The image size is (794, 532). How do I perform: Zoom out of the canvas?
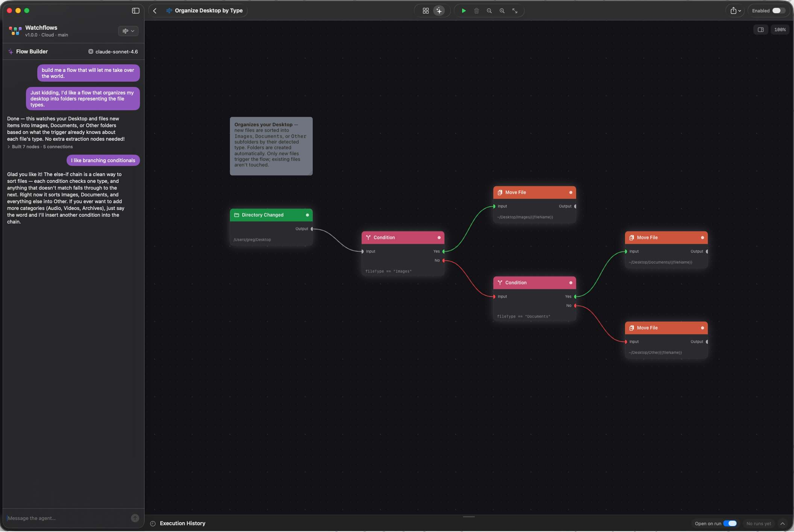[x=489, y=11]
